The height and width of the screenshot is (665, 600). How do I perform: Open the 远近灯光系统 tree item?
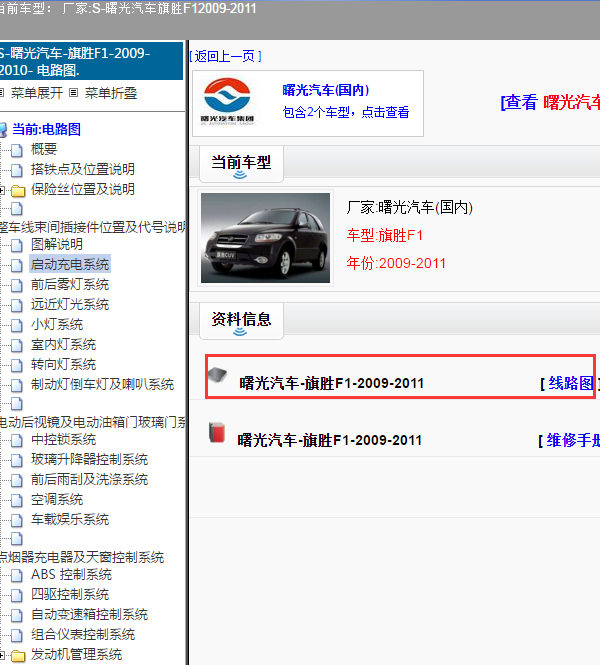(x=70, y=305)
